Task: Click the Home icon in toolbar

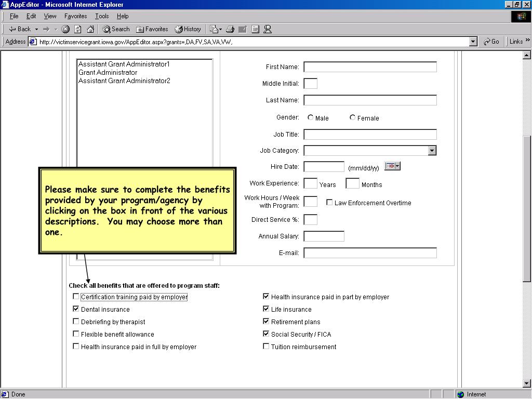Action: tap(90, 29)
